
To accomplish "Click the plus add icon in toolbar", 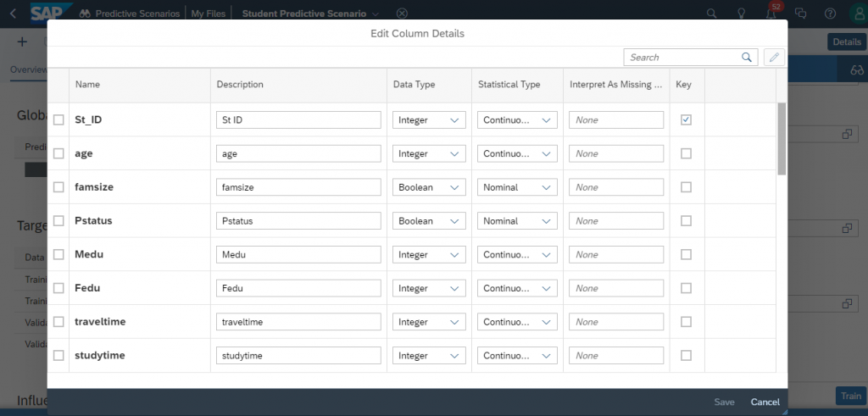I will click(22, 42).
